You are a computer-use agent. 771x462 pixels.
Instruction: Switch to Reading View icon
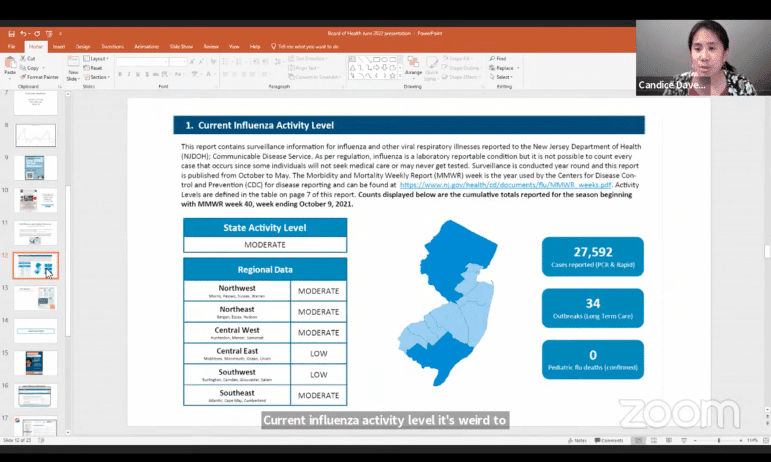(x=669, y=440)
